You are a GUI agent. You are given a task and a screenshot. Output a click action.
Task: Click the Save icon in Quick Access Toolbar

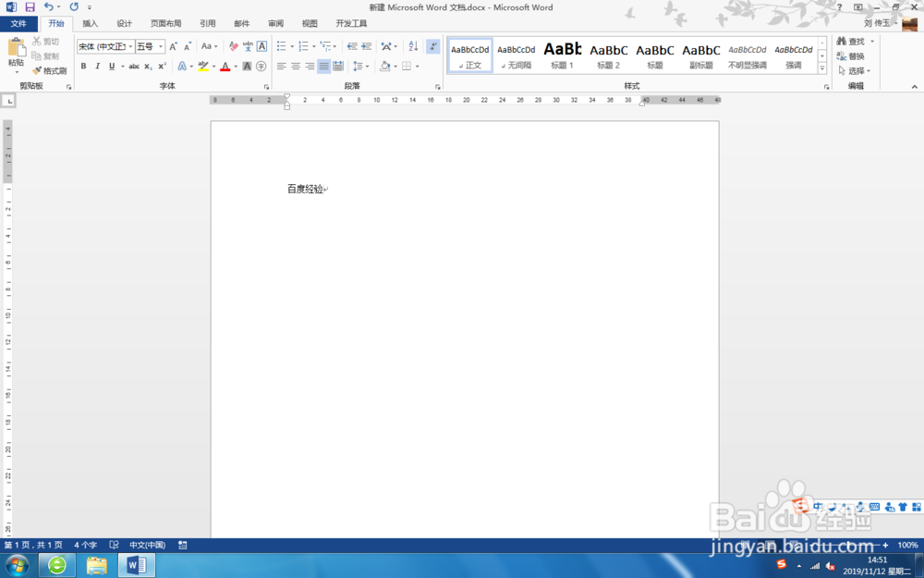pos(30,7)
